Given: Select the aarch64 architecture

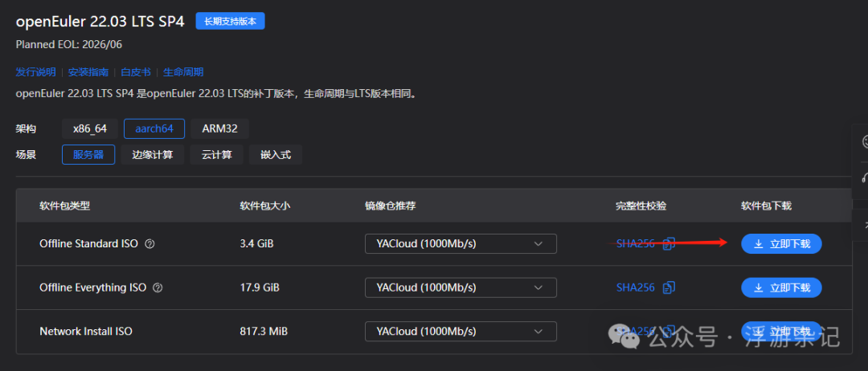Looking at the screenshot, I should tap(154, 128).
